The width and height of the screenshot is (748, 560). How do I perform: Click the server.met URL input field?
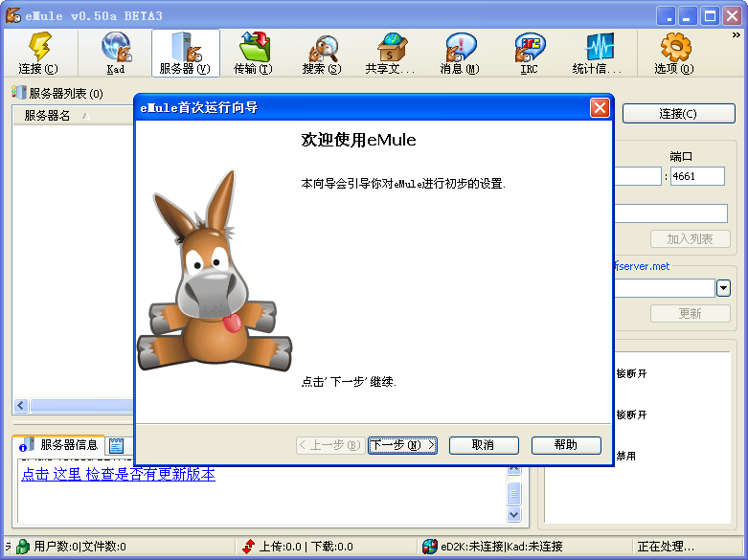click(665, 288)
